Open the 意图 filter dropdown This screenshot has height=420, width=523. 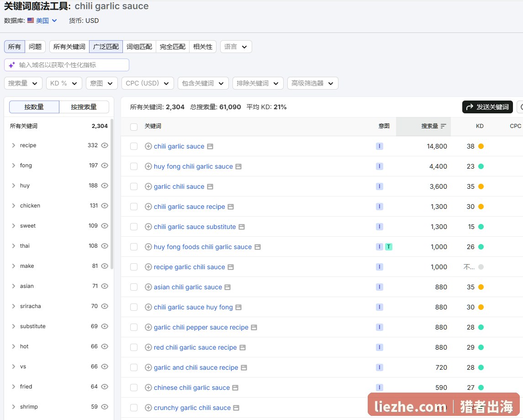(x=101, y=83)
